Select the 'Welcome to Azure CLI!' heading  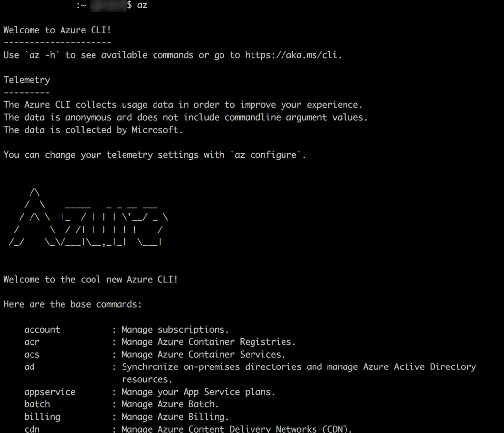57,30
